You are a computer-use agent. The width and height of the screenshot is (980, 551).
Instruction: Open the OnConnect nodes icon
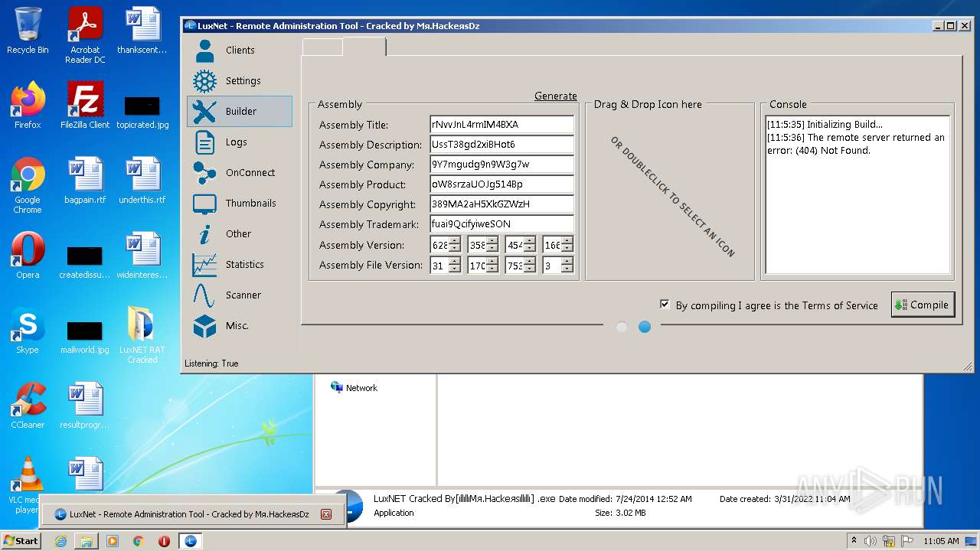click(x=204, y=173)
